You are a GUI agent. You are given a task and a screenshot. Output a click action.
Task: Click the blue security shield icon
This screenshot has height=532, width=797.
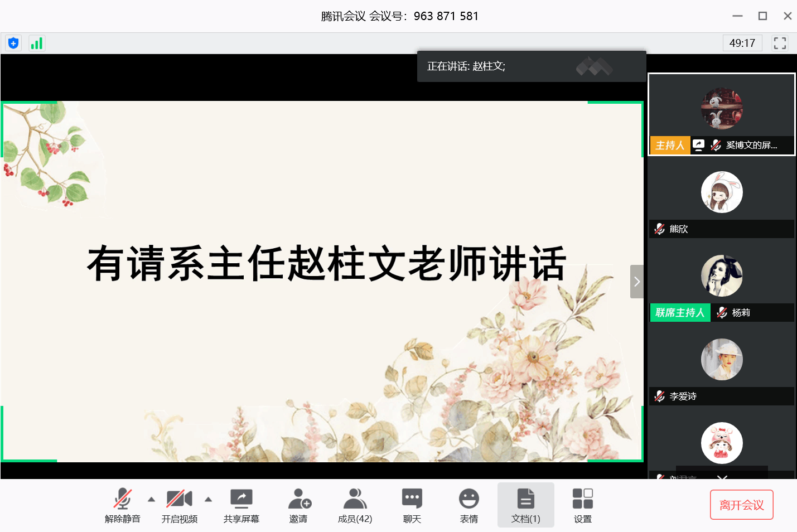(x=13, y=43)
